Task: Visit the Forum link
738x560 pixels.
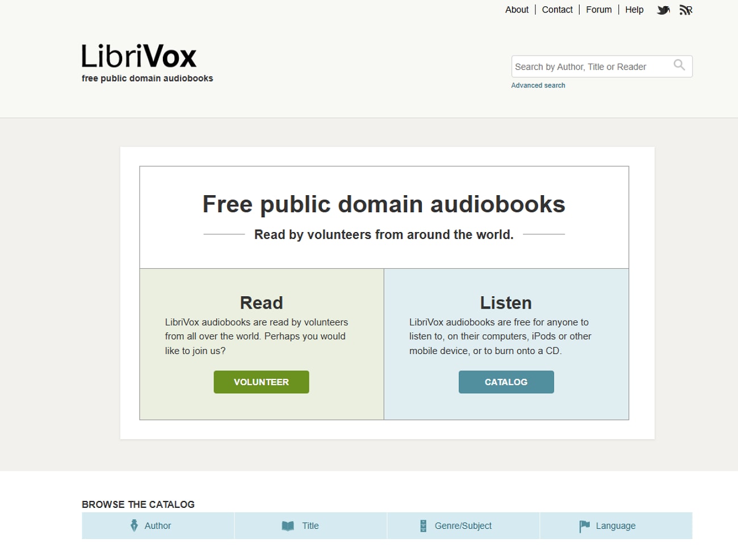Action: click(599, 10)
